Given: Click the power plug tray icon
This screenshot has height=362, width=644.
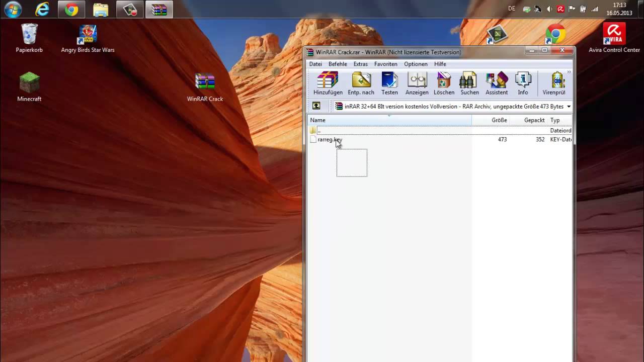Looking at the screenshot, I should (583, 9).
